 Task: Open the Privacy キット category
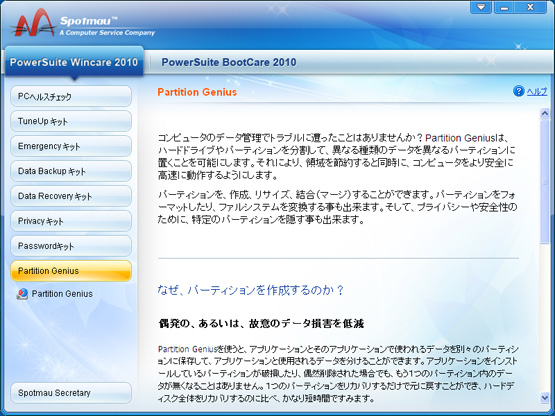pos(71,221)
